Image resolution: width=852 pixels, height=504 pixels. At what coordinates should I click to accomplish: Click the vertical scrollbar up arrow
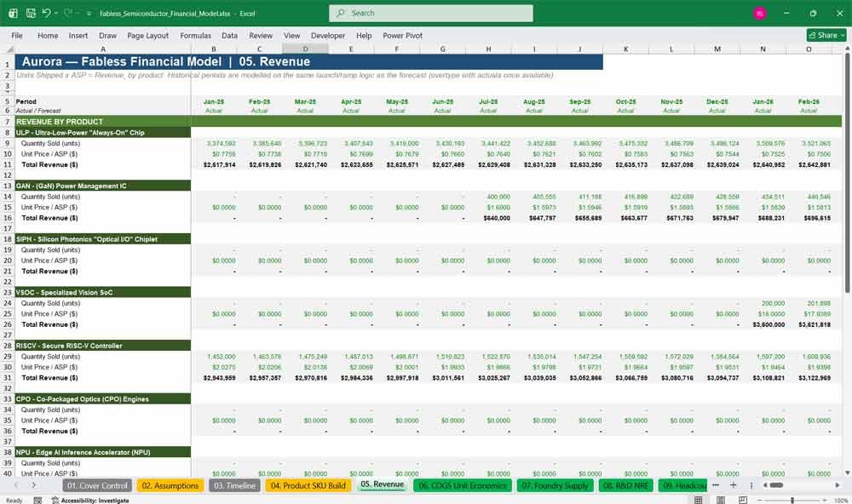pos(847,49)
